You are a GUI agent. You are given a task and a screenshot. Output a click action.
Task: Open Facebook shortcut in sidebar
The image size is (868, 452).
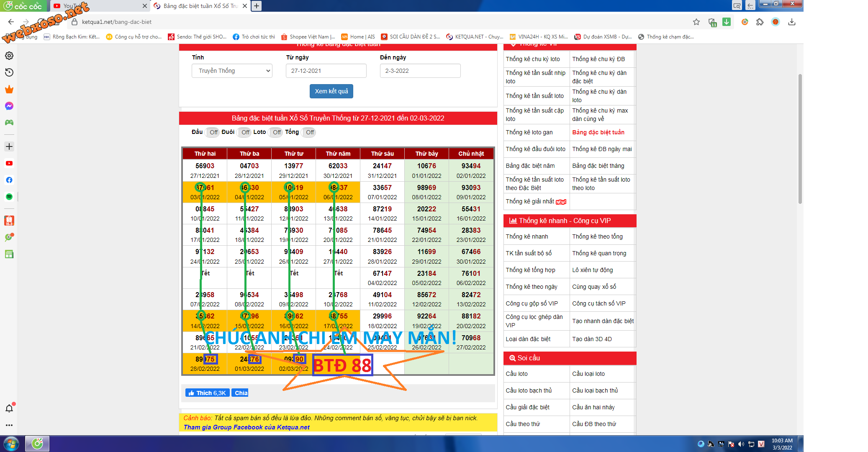[x=9, y=180]
